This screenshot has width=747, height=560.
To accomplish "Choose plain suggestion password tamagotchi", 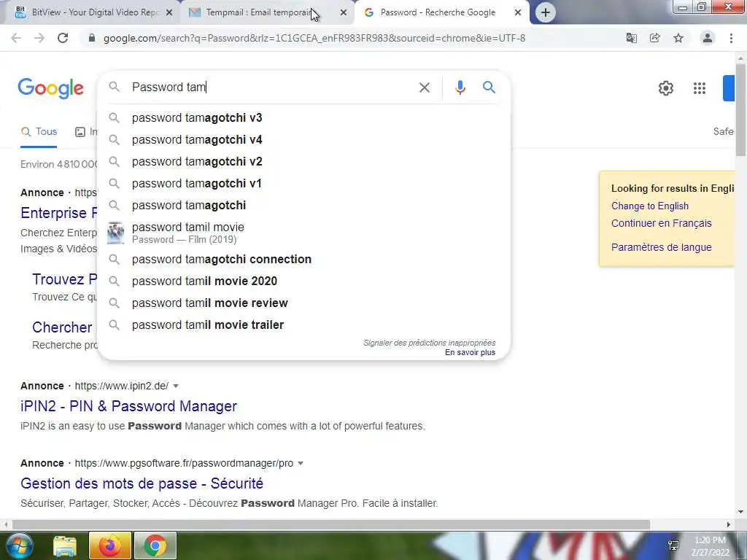I will tap(303, 205).
